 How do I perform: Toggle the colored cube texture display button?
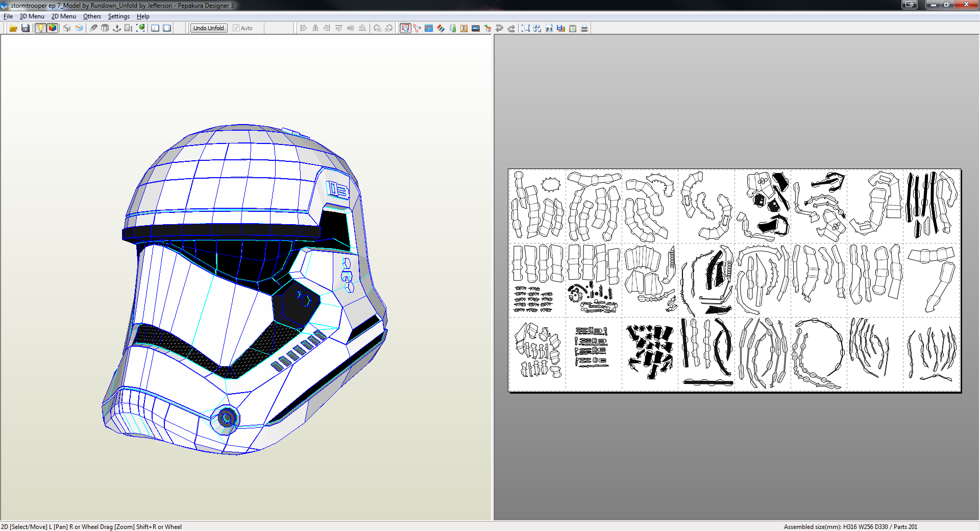52,28
